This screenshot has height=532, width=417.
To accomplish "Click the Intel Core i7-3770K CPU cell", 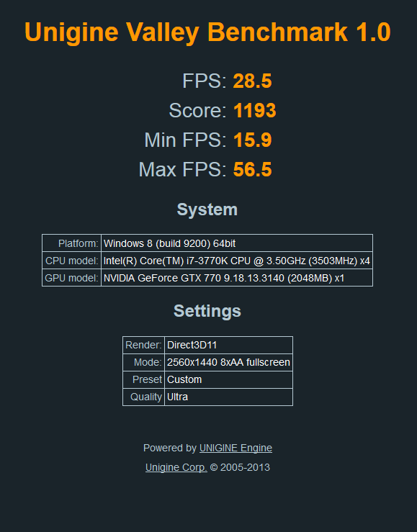I will coord(237,261).
